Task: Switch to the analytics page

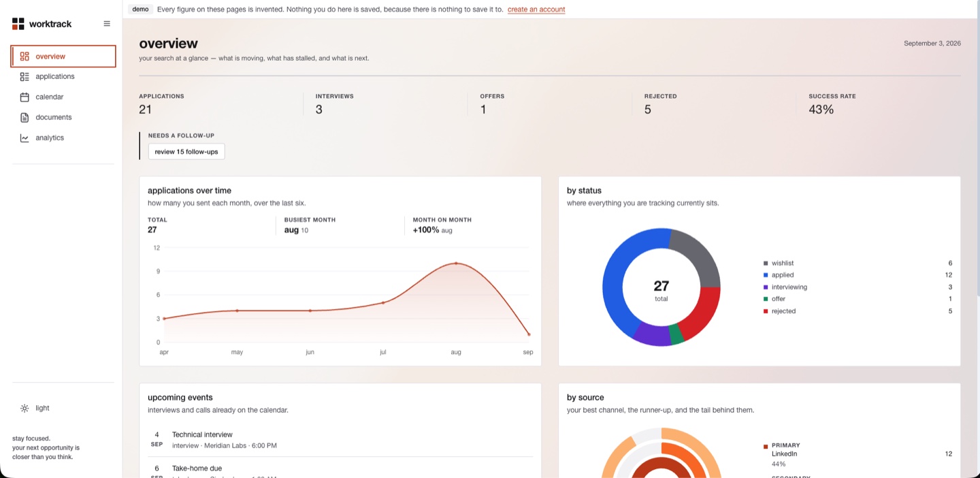Action: (x=63, y=138)
